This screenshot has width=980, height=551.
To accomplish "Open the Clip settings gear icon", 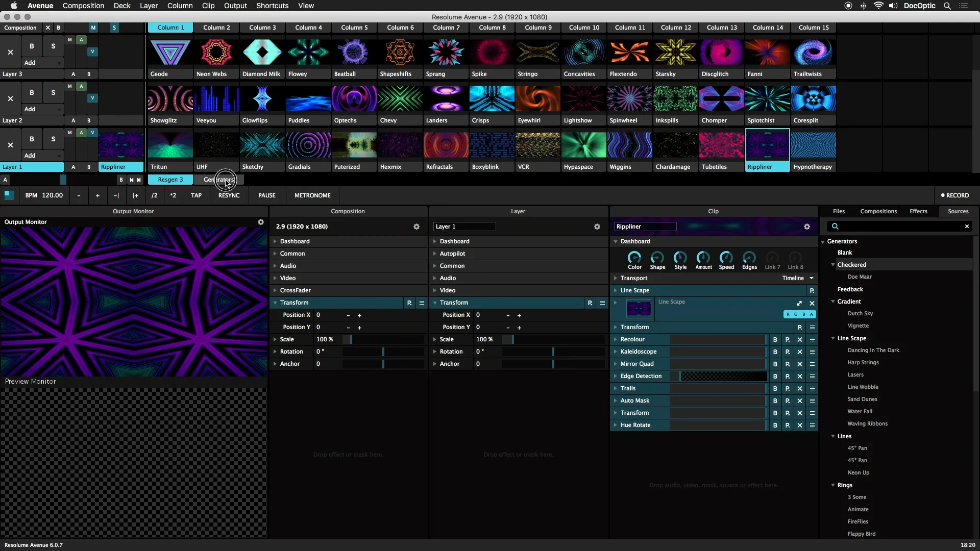I will [x=807, y=227].
